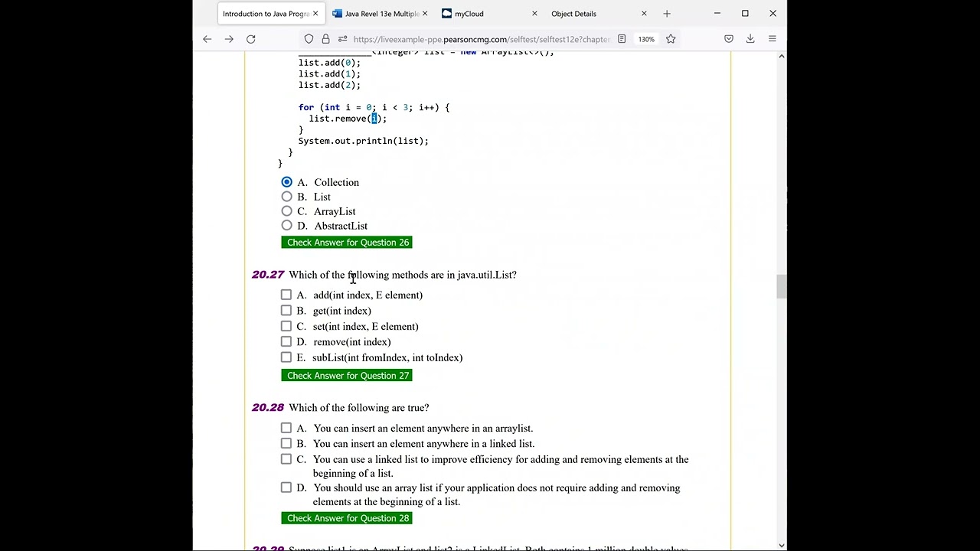
Task: Maximize the browser window
Action: tap(745, 14)
